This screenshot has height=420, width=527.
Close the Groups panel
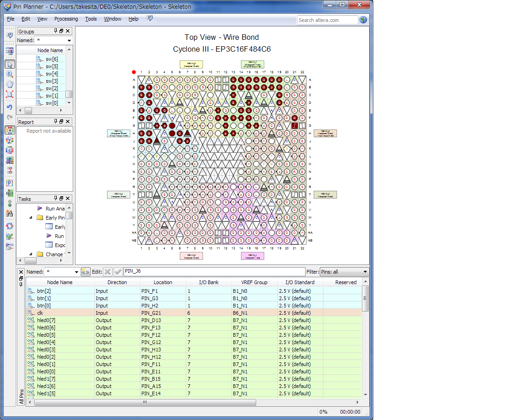[68, 31]
